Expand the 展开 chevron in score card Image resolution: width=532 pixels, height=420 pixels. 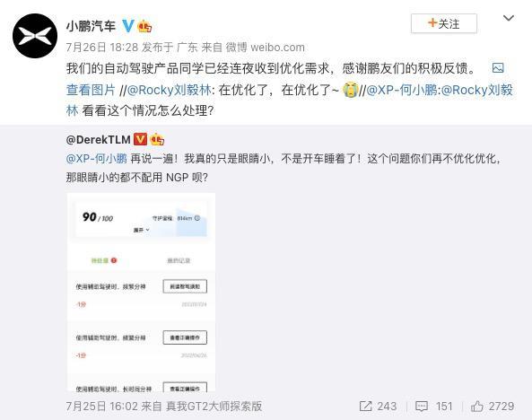[142, 230]
